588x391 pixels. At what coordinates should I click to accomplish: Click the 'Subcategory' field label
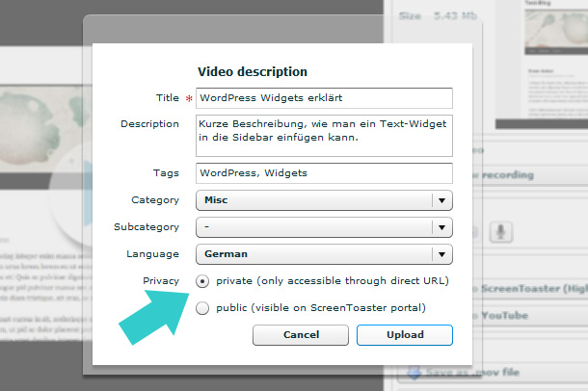pos(147,227)
